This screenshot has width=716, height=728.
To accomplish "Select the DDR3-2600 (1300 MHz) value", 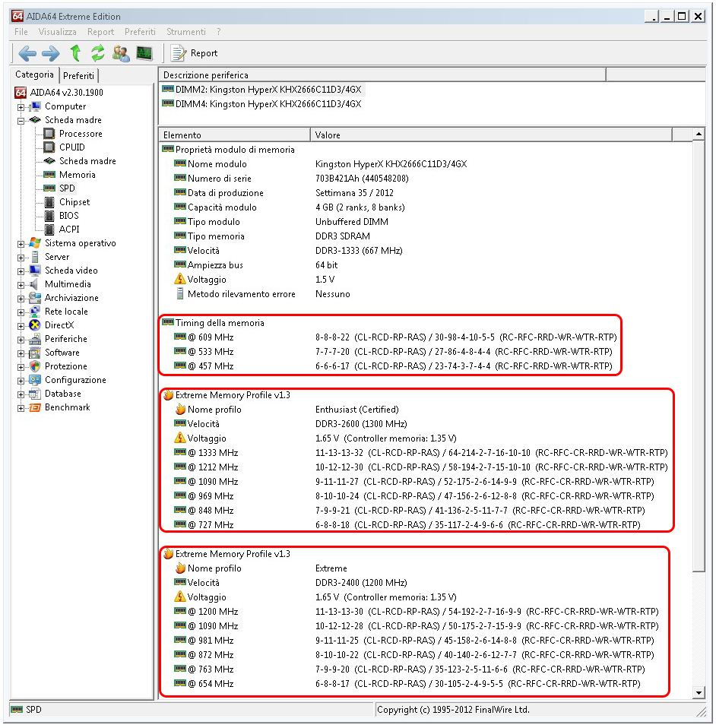I will click(x=361, y=424).
